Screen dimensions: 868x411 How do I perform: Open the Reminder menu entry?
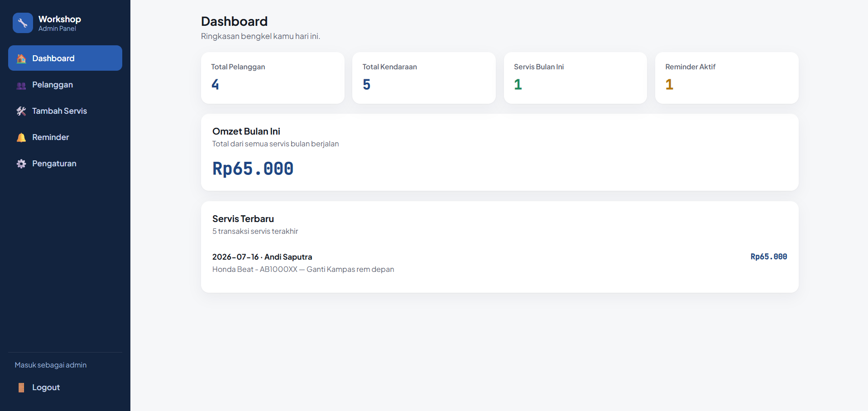point(65,137)
